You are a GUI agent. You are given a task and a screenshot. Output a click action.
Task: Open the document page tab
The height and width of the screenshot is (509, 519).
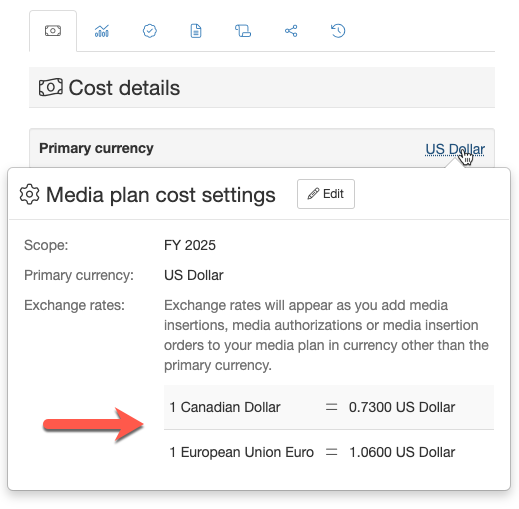(196, 31)
